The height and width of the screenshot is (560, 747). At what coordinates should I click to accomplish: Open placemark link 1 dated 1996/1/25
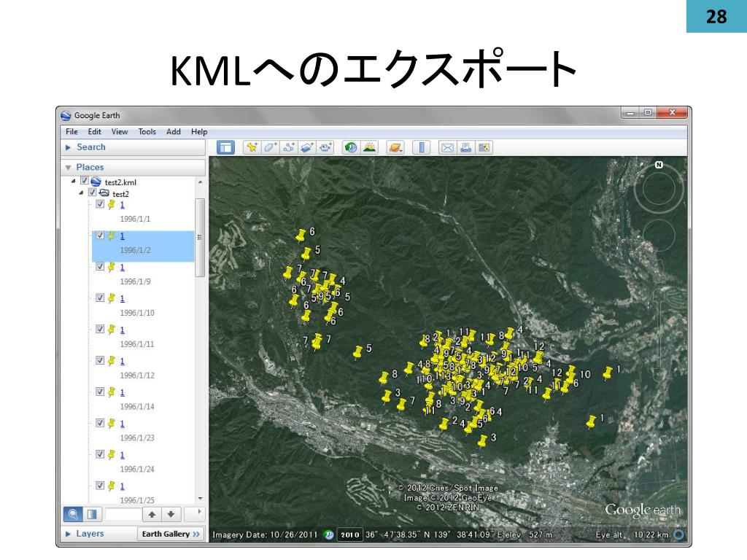click(x=122, y=486)
